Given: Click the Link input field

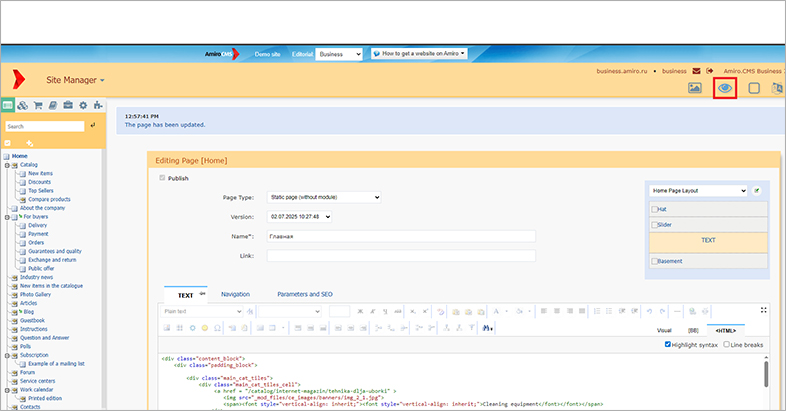Looking at the screenshot, I should (400, 256).
